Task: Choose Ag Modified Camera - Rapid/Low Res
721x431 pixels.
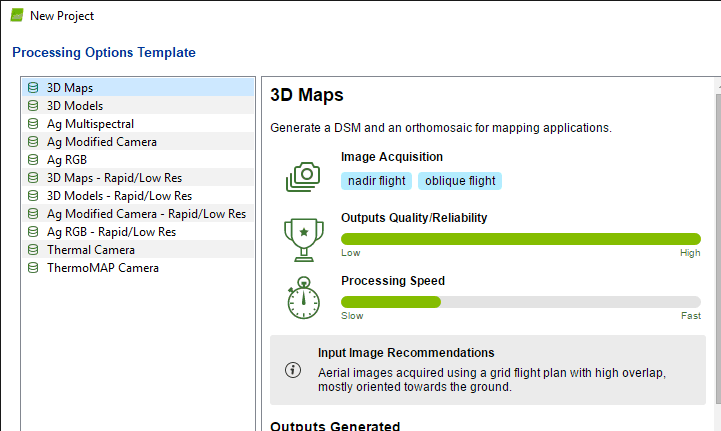Action: coord(146,214)
